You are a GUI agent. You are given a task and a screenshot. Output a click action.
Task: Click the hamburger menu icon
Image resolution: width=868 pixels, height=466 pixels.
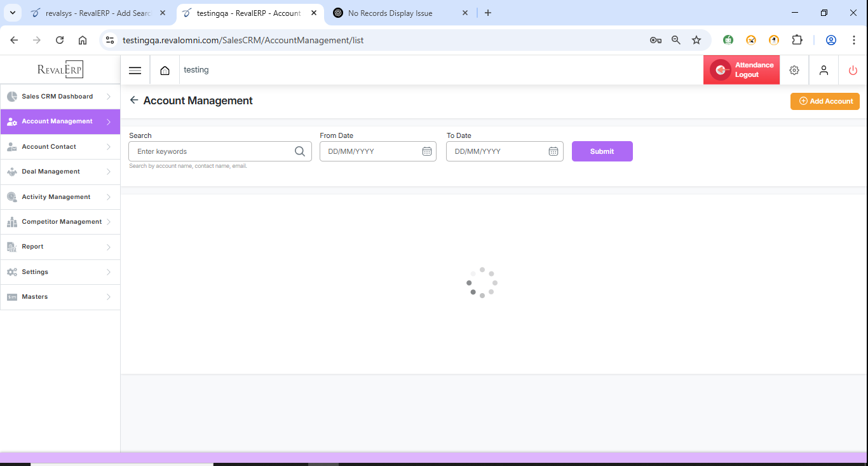pyautogui.click(x=135, y=71)
